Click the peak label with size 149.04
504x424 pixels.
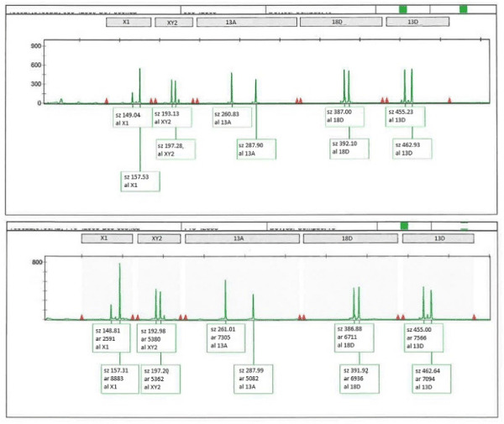(131, 116)
